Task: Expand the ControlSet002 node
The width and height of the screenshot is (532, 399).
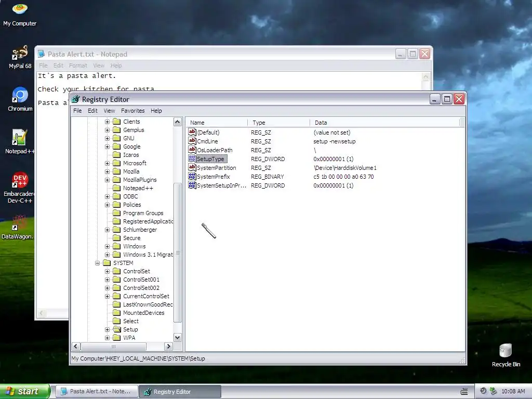Action: pos(107,288)
